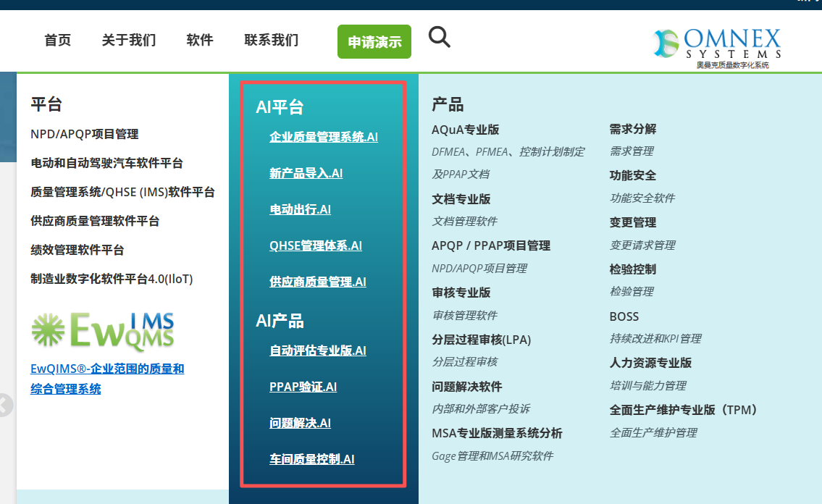Screen dimensions: 822x504
Task: Select AQuA专业版 product
Action: [x=466, y=130]
